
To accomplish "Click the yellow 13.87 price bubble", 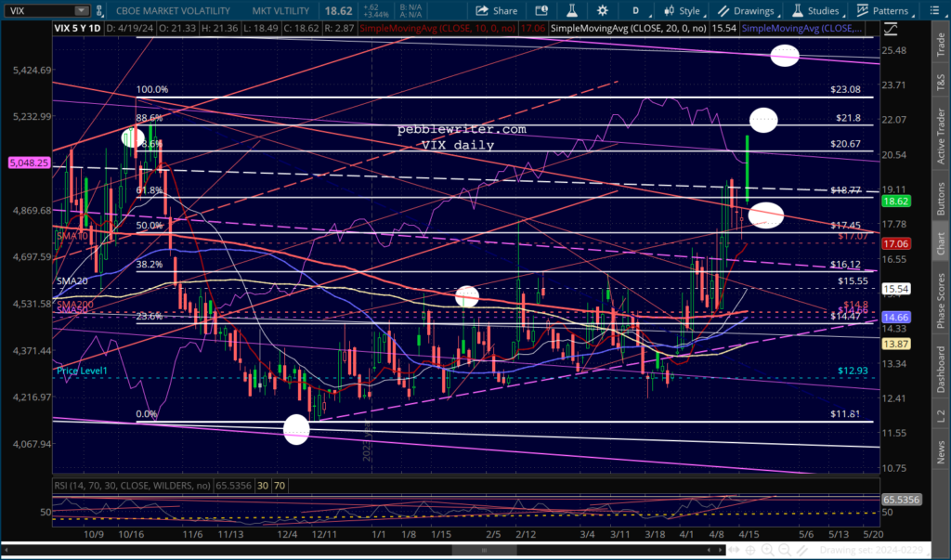I will pos(896,344).
